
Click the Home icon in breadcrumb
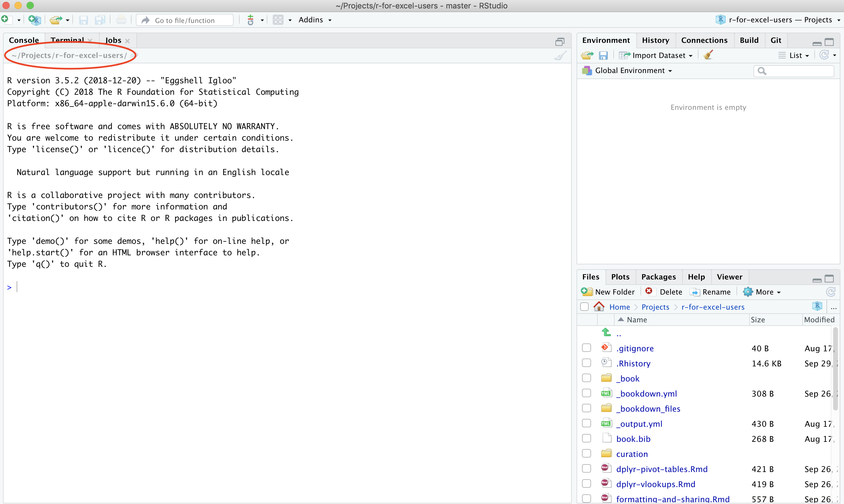click(x=599, y=307)
